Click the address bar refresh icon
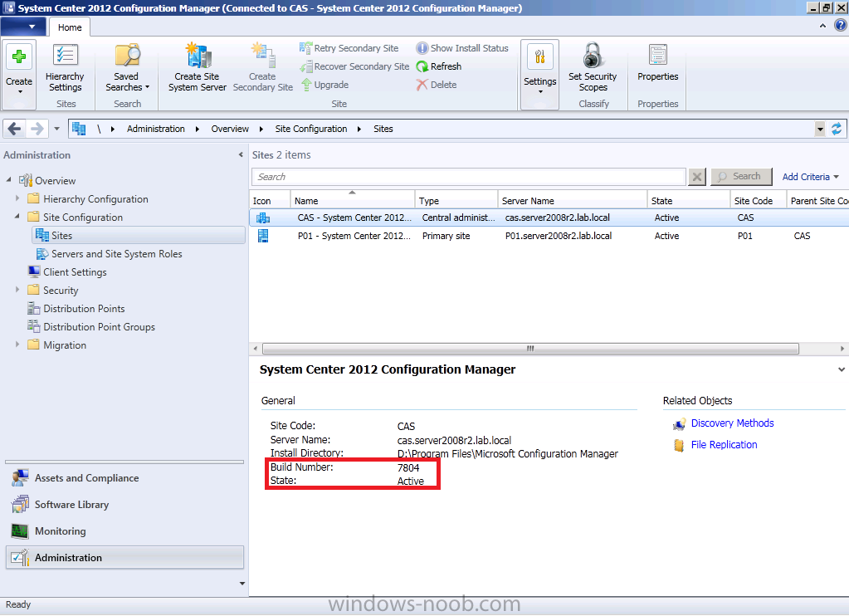This screenshot has width=849, height=616. [837, 129]
